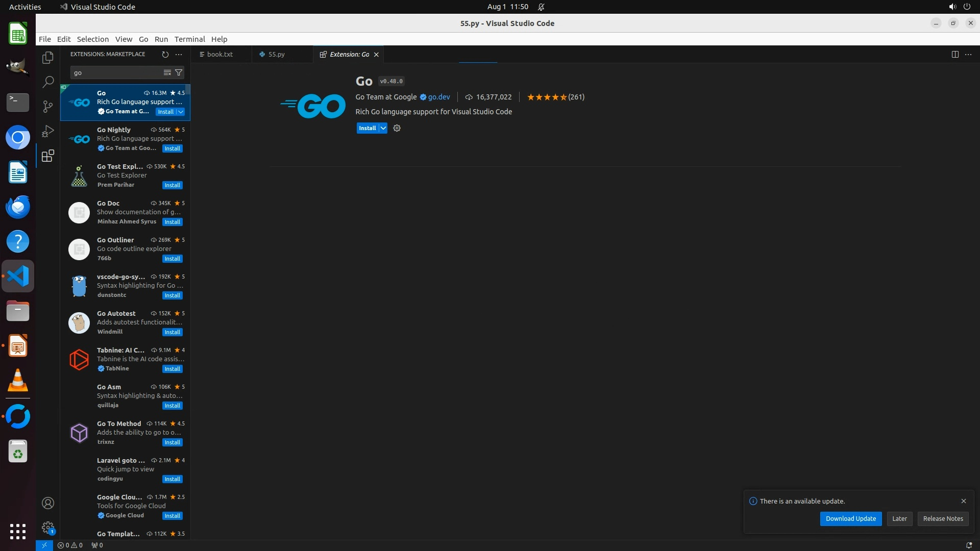Toggle the notifications bell in the status bar
The height and width of the screenshot is (551, 980).
[x=968, y=545]
